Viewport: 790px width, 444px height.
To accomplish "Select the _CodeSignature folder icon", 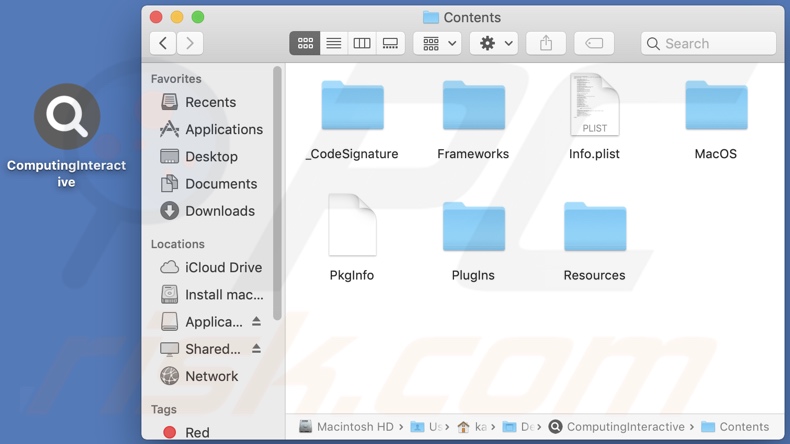I will click(353, 105).
